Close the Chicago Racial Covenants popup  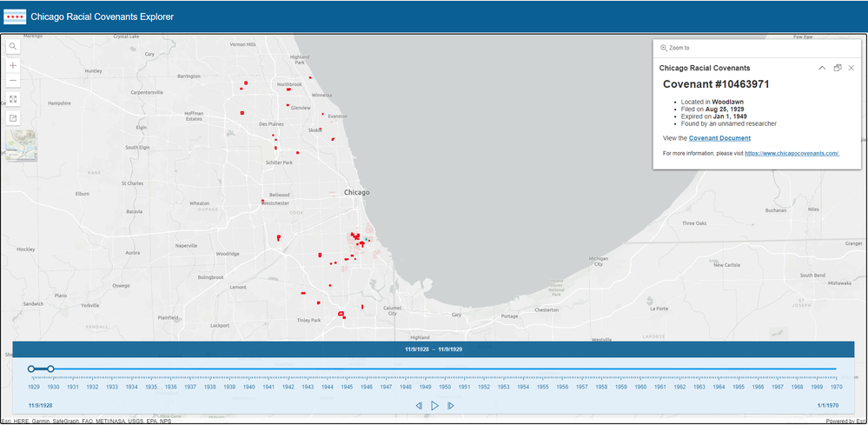[851, 68]
